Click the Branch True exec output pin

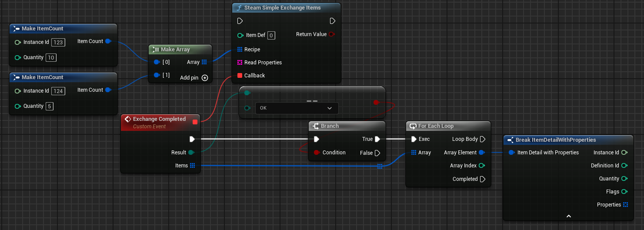[x=377, y=139]
